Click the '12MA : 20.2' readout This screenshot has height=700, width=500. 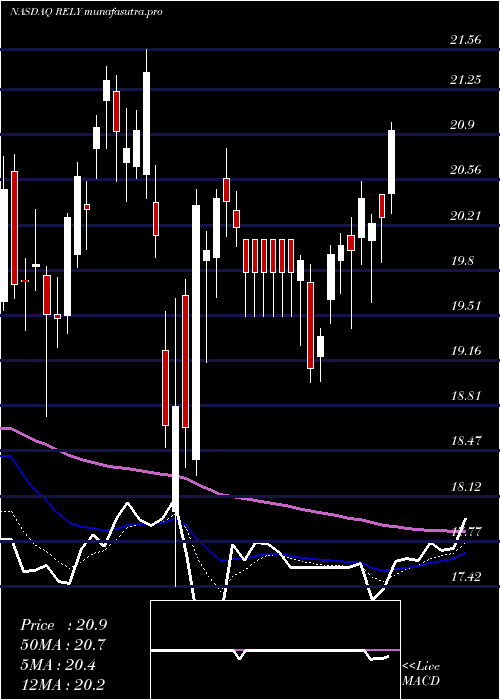click(x=63, y=685)
